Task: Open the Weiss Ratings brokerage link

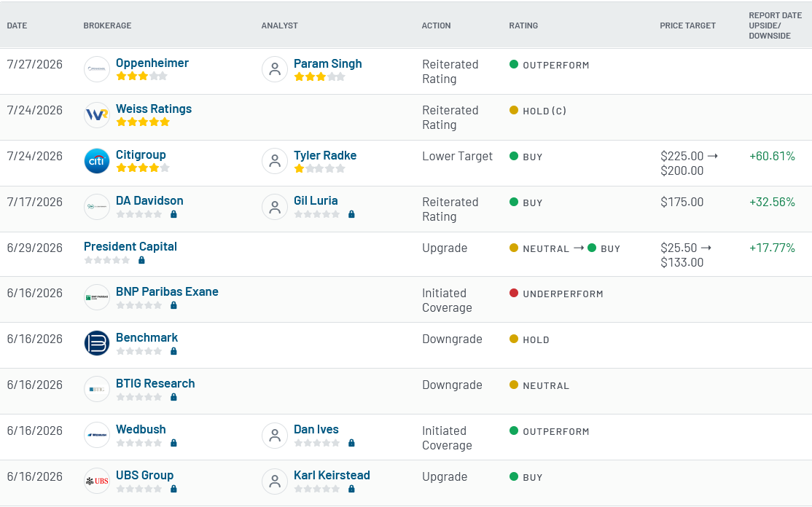Action: [154, 109]
